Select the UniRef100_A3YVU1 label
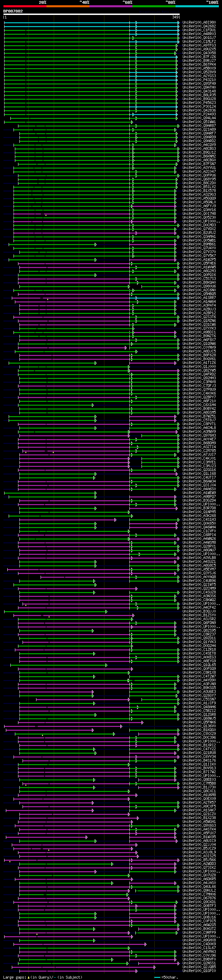This screenshot has width=222, height=980. pyautogui.click(x=199, y=168)
